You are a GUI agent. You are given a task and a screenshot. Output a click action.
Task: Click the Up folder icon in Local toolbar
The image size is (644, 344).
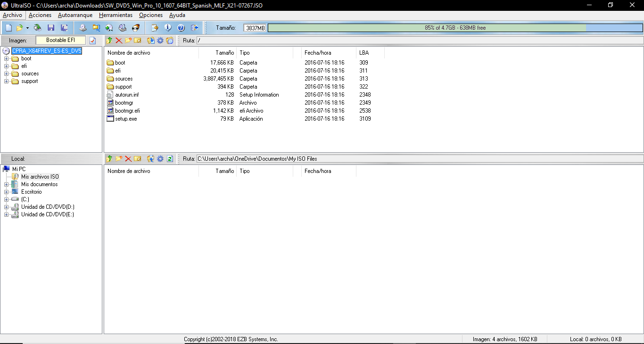(109, 159)
